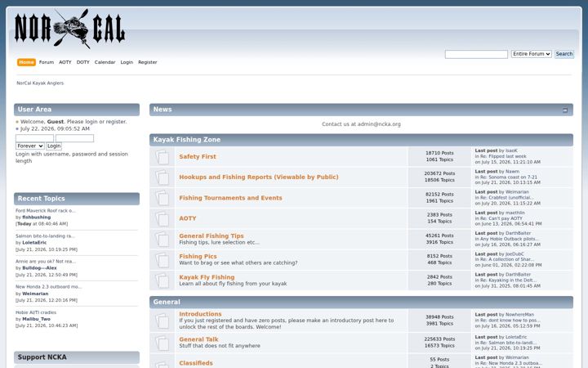Viewport: 588px width, 368px height.
Task: Open last post Re: Crabfest (unofficial
Action: (506, 198)
